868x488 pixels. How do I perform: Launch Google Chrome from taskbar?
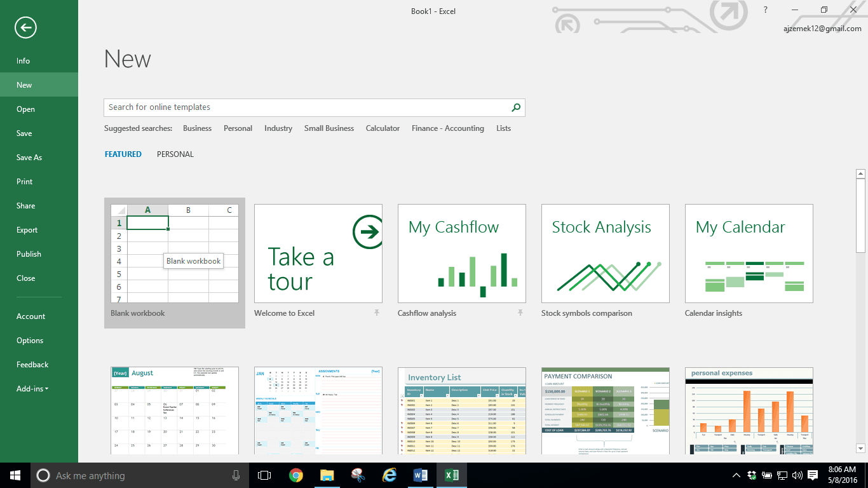click(x=295, y=475)
